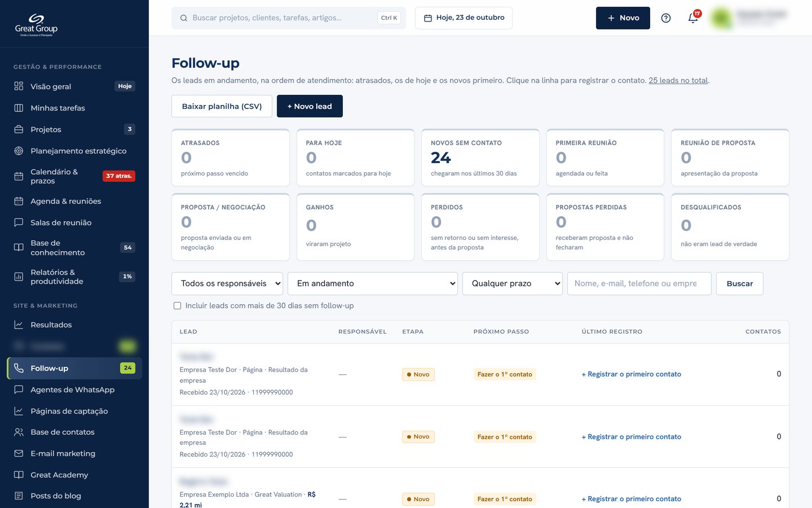Open Relatórios & produtividade chart icon
812x508 pixels.
[19, 277]
